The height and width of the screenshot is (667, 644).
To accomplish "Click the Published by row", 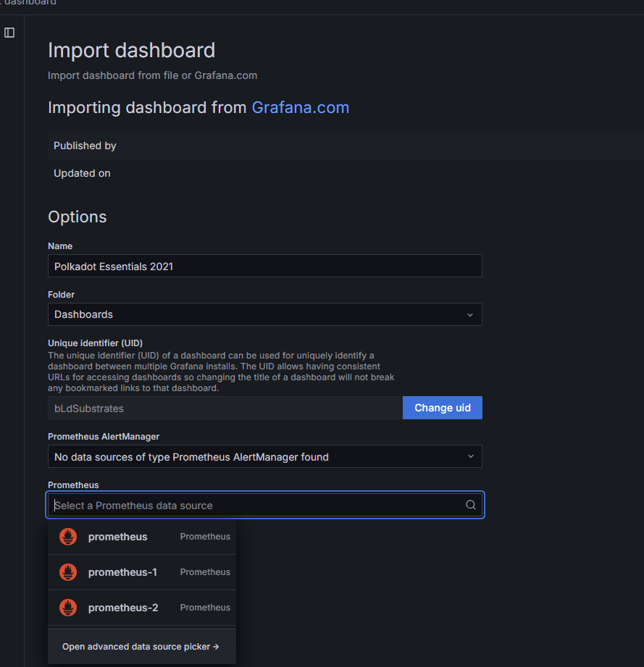I will [x=346, y=146].
